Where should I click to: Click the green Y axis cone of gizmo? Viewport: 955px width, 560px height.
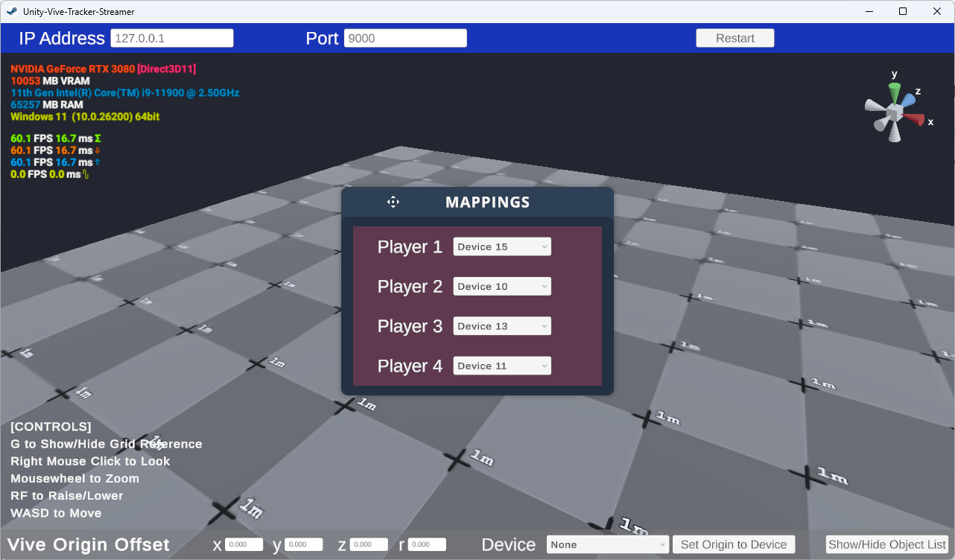click(x=895, y=92)
